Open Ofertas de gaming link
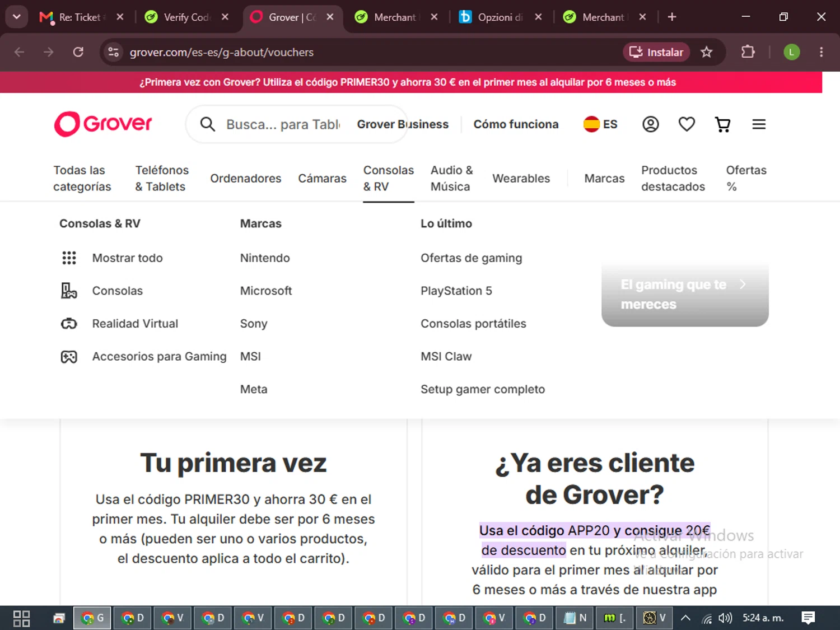 [x=471, y=258]
